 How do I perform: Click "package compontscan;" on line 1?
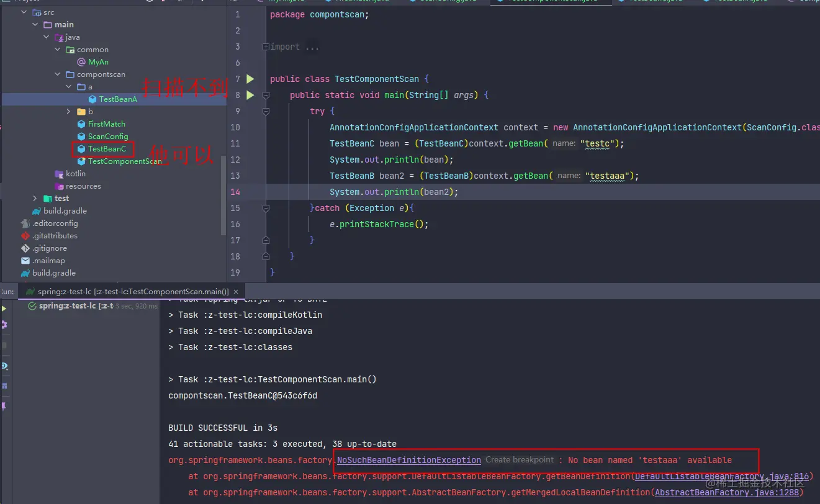click(320, 14)
